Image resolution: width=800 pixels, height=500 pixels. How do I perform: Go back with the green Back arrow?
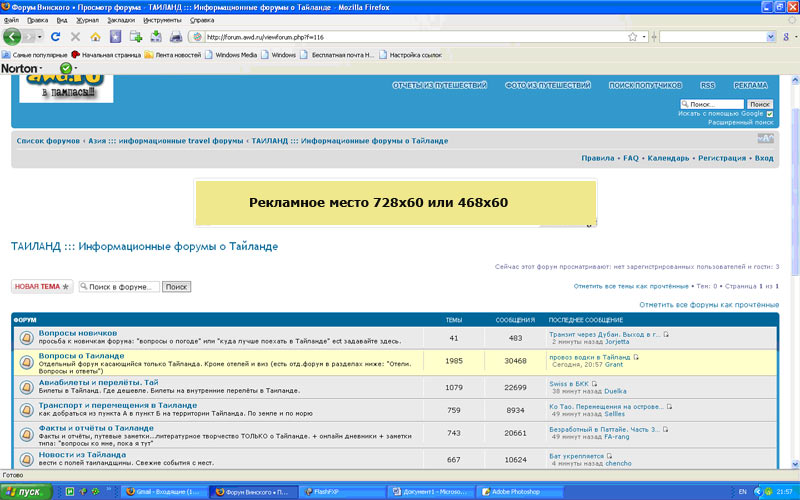tap(12, 37)
